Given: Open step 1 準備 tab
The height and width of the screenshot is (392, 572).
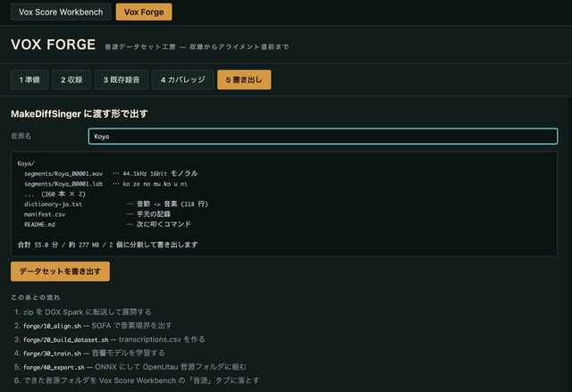Looking at the screenshot, I should coord(29,79).
